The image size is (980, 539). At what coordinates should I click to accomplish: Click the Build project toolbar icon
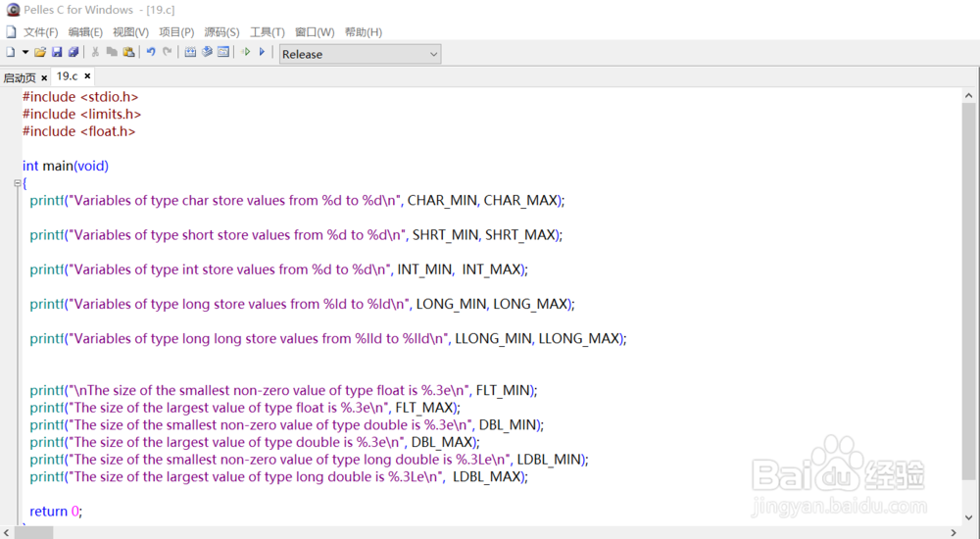pyautogui.click(x=207, y=53)
